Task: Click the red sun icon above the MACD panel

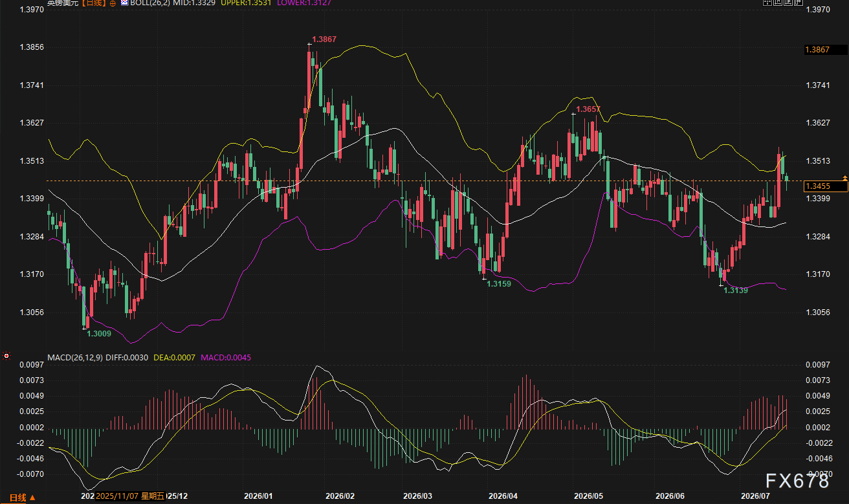Action: 6,355
